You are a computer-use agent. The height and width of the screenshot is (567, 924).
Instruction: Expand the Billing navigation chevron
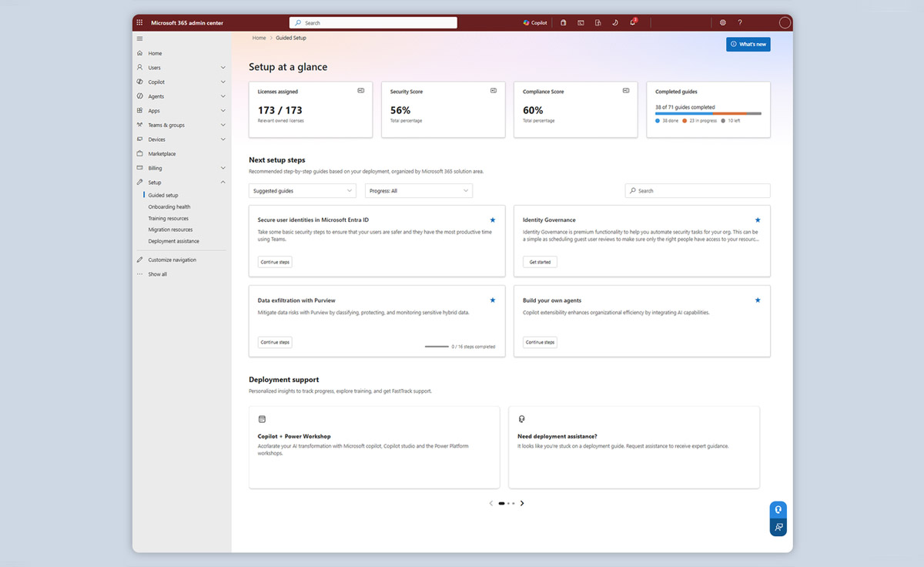click(223, 168)
